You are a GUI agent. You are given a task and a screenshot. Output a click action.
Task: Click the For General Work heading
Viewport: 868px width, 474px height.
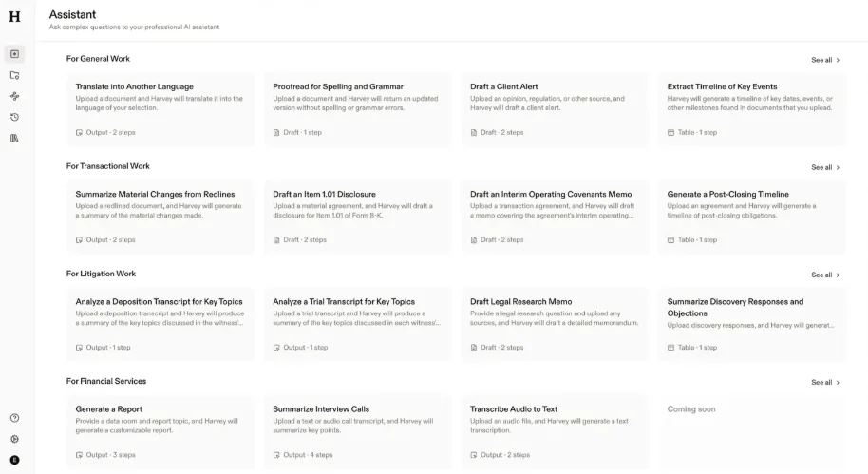98,59
